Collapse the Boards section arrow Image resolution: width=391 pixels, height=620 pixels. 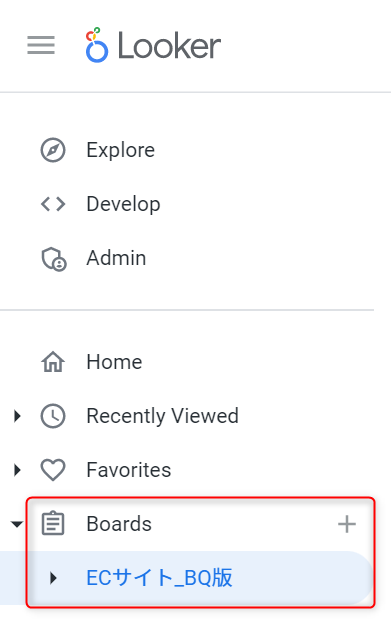tap(17, 524)
